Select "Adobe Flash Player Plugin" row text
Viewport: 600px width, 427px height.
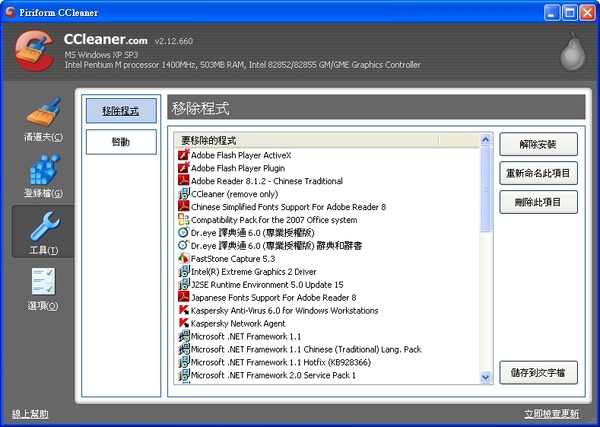[238, 168]
